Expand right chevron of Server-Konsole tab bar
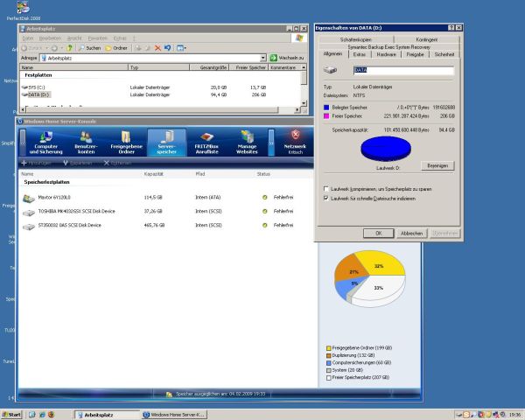The image size is (525, 420). pyautogui.click(x=271, y=143)
